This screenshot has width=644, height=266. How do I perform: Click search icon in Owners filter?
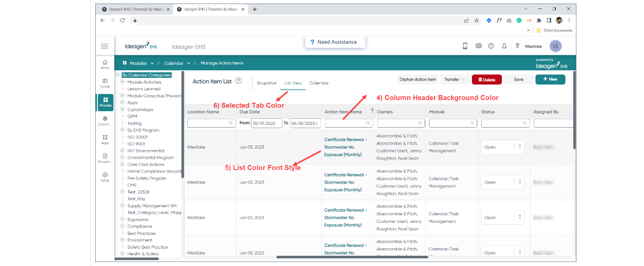click(420, 123)
